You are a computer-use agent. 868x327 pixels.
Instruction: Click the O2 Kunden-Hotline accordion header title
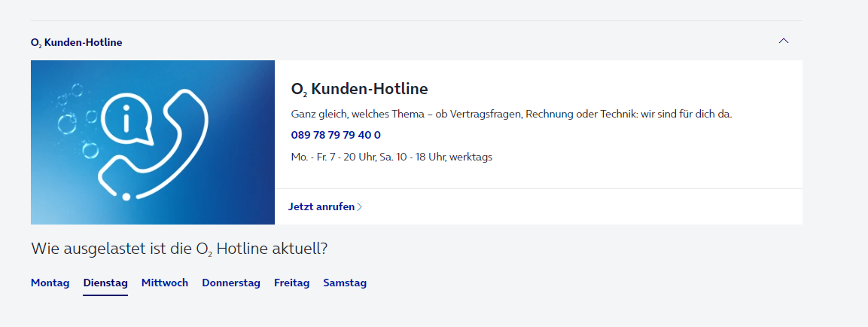click(x=76, y=42)
